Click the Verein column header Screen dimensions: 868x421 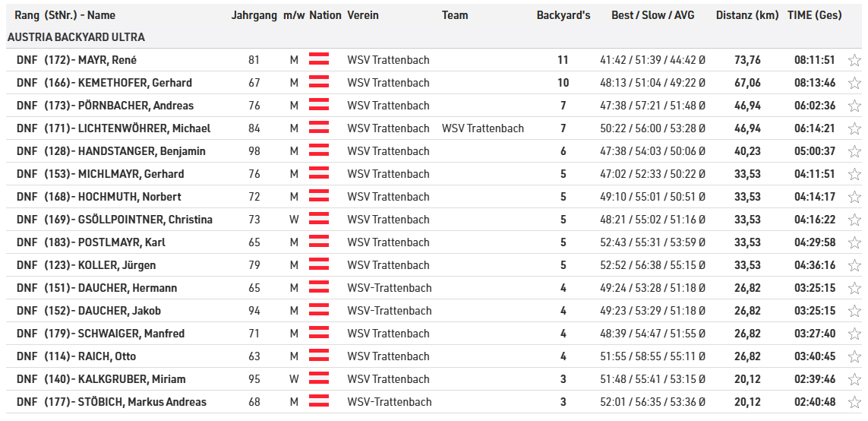tap(363, 15)
